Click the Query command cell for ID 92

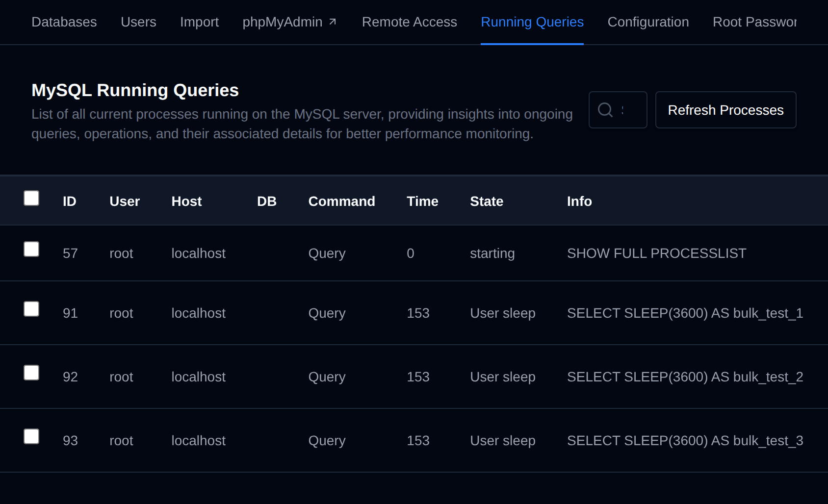[327, 377]
